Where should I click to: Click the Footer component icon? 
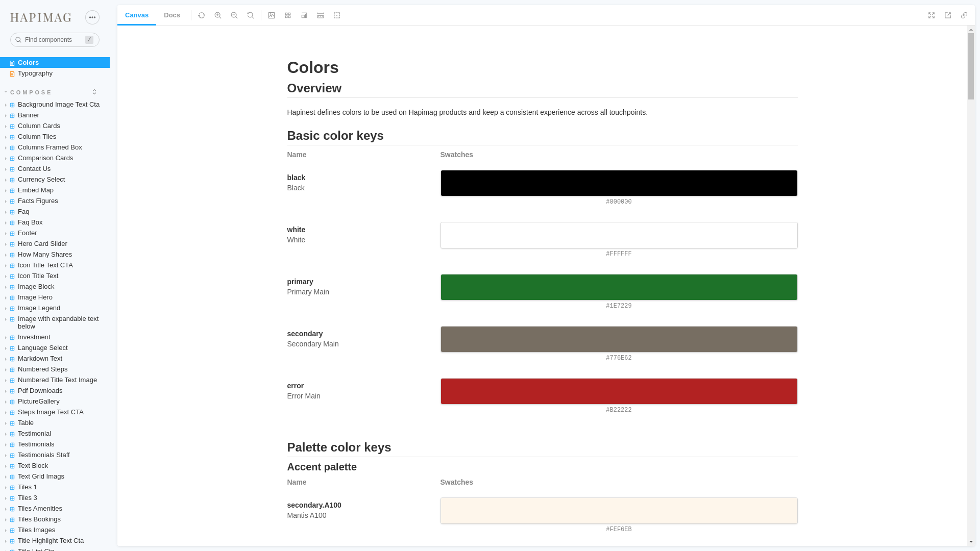click(12, 233)
